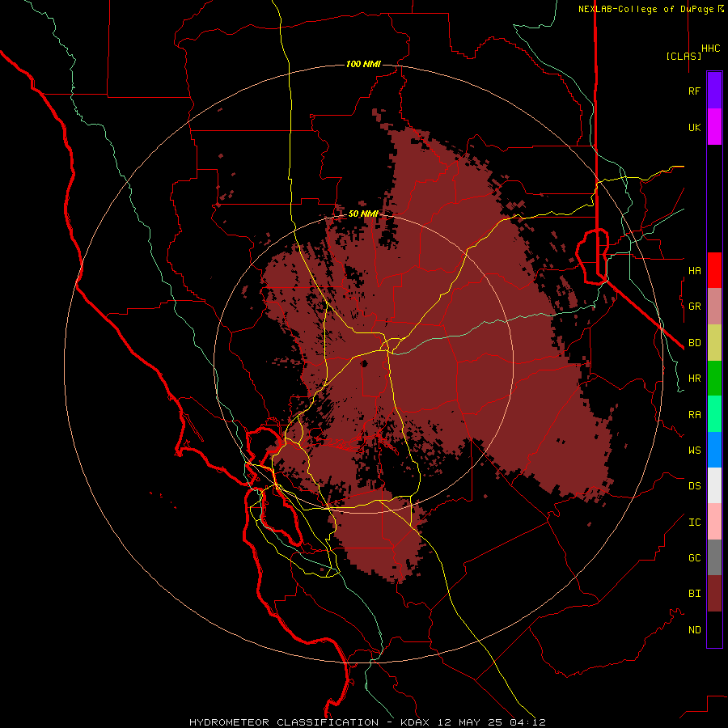Click the BI legend label
The image size is (728, 728).
coord(694,594)
